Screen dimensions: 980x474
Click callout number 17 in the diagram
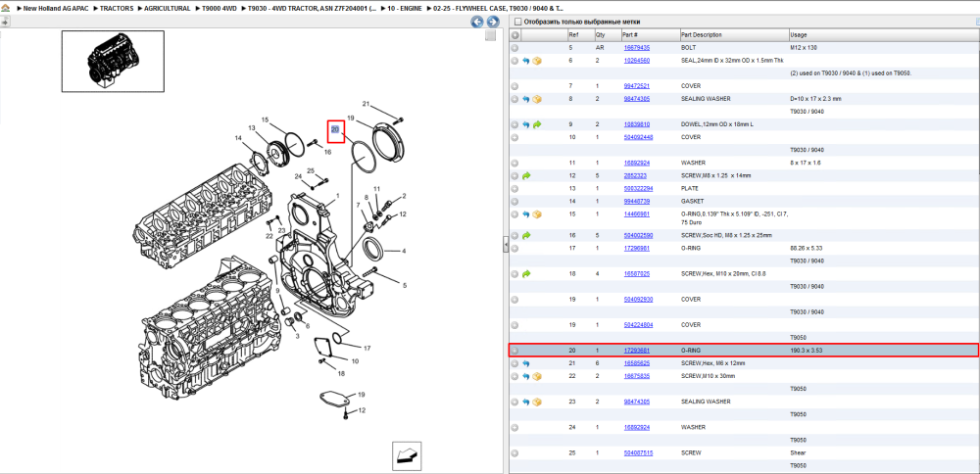click(x=367, y=348)
